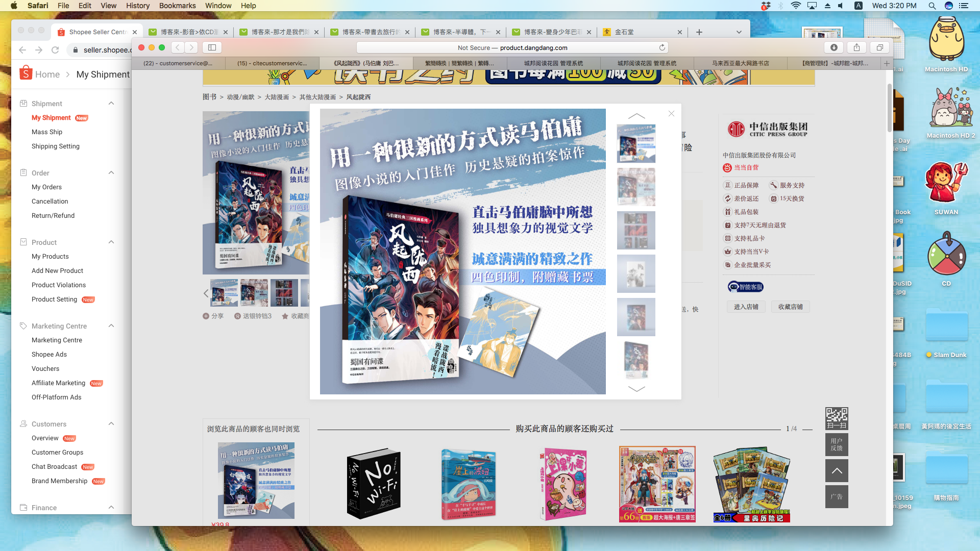The image size is (980, 551).
Task: Close the enlarged image popup
Action: [671, 114]
